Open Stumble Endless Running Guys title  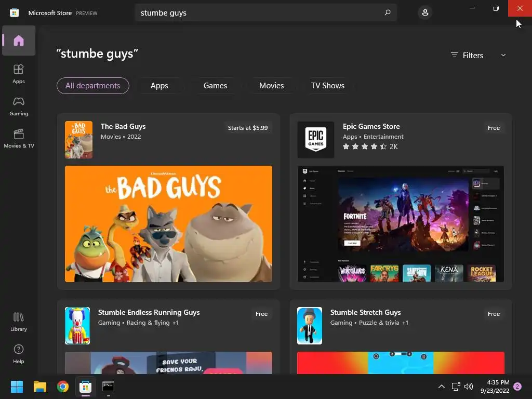[x=149, y=312]
